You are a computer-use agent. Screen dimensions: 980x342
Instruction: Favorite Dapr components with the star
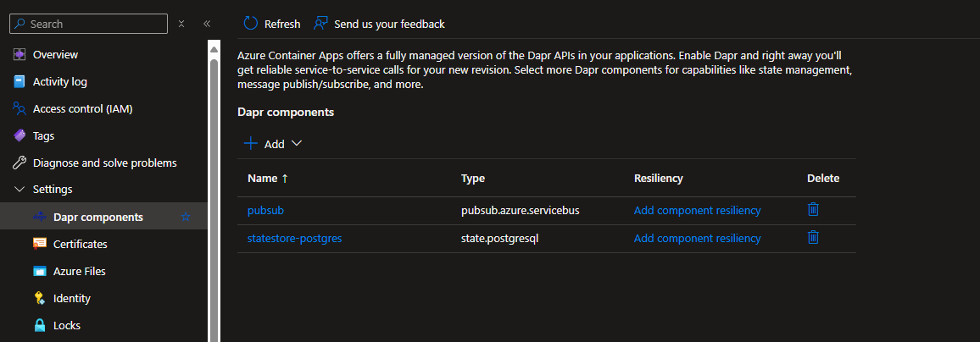click(185, 218)
